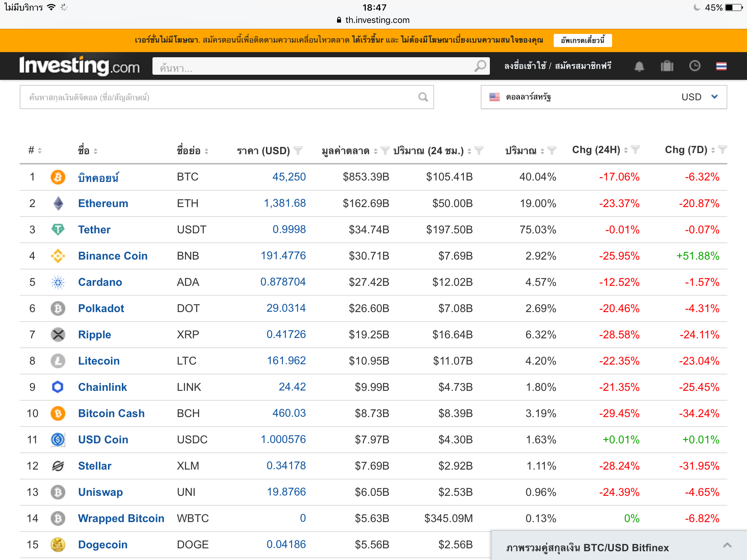Click Ethereum price 1,381.68
Image resolution: width=747 pixels, height=560 pixels.
pyautogui.click(x=285, y=203)
